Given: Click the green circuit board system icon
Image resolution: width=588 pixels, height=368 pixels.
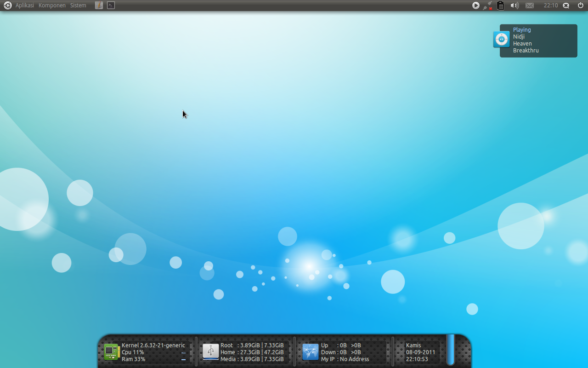Looking at the screenshot, I should [112, 352].
